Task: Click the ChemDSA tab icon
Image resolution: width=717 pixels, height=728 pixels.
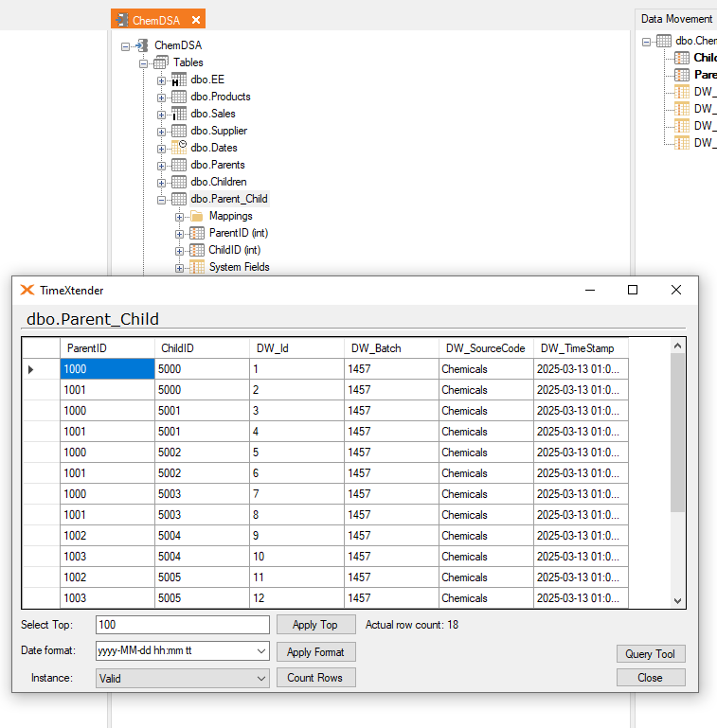Action: tap(121, 20)
